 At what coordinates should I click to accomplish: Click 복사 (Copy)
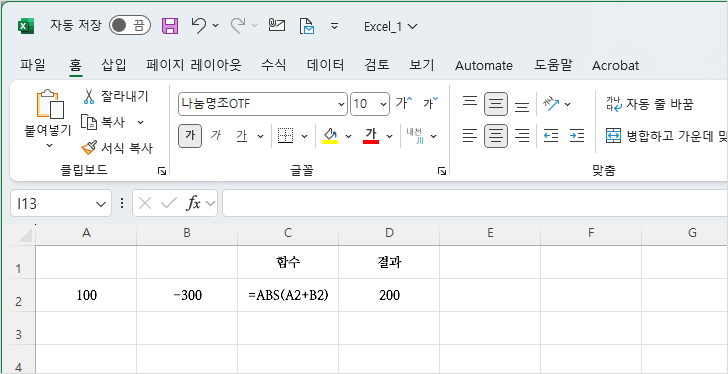[x=103, y=123]
